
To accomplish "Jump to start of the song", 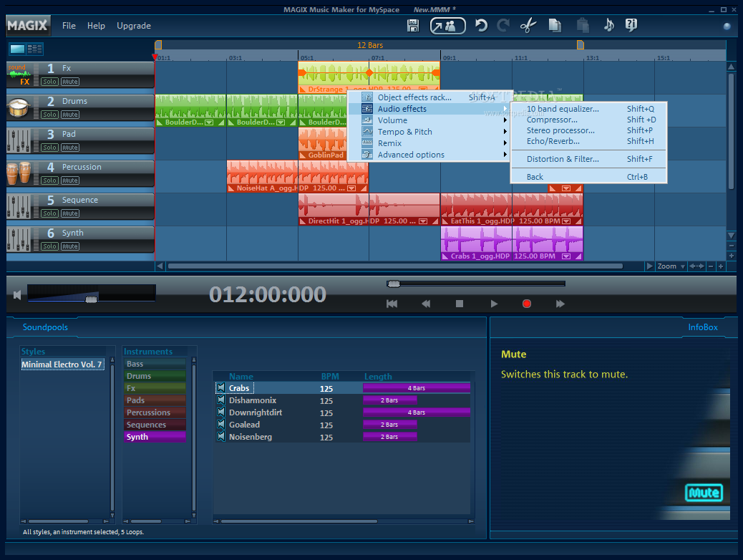I will (x=392, y=304).
